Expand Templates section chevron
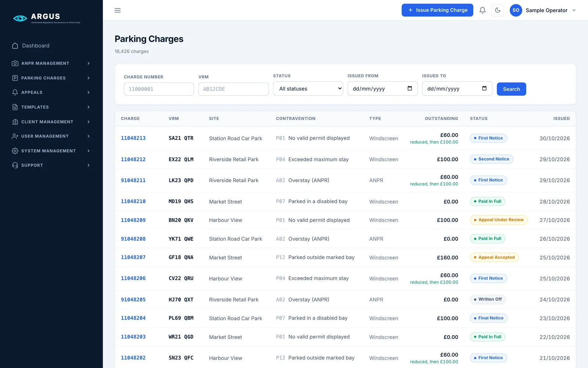Image resolution: width=588 pixels, height=368 pixels. point(89,107)
